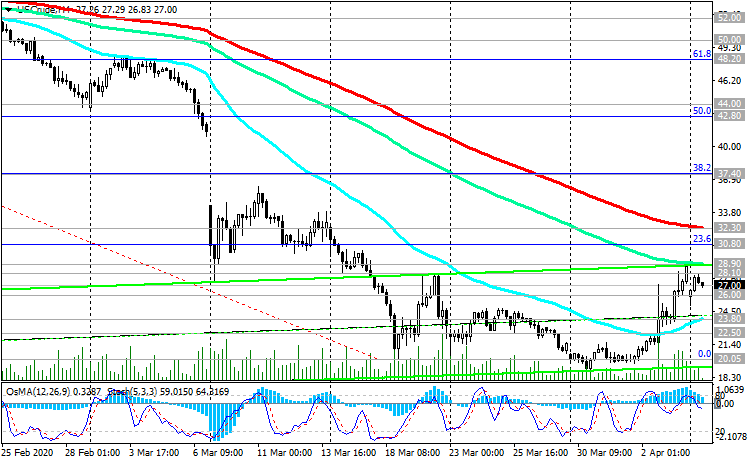Select the current price 27.00 marker
Viewport: 752px width, 464px height.
coord(729,284)
